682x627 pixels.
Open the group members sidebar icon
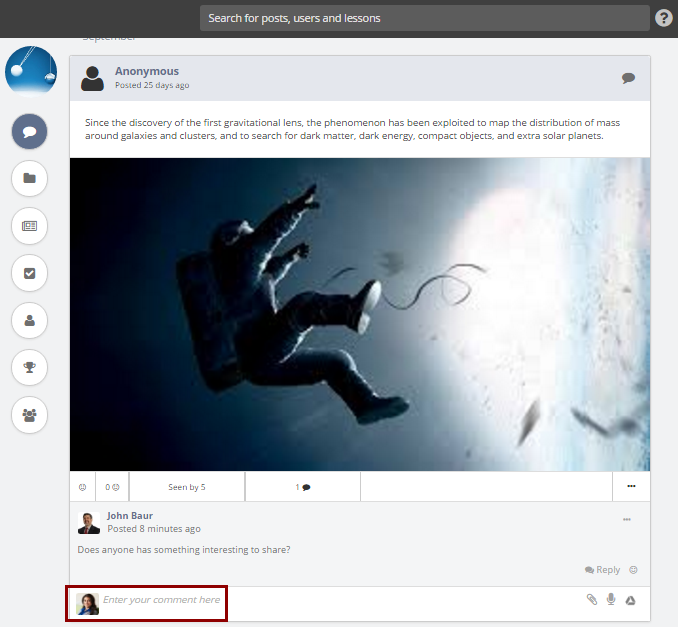pyautogui.click(x=29, y=415)
